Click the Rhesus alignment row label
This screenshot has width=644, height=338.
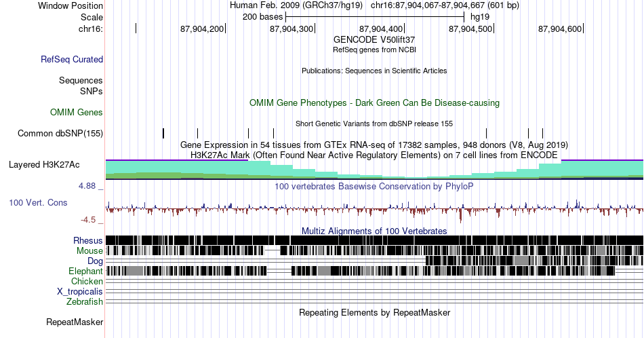(x=88, y=240)
